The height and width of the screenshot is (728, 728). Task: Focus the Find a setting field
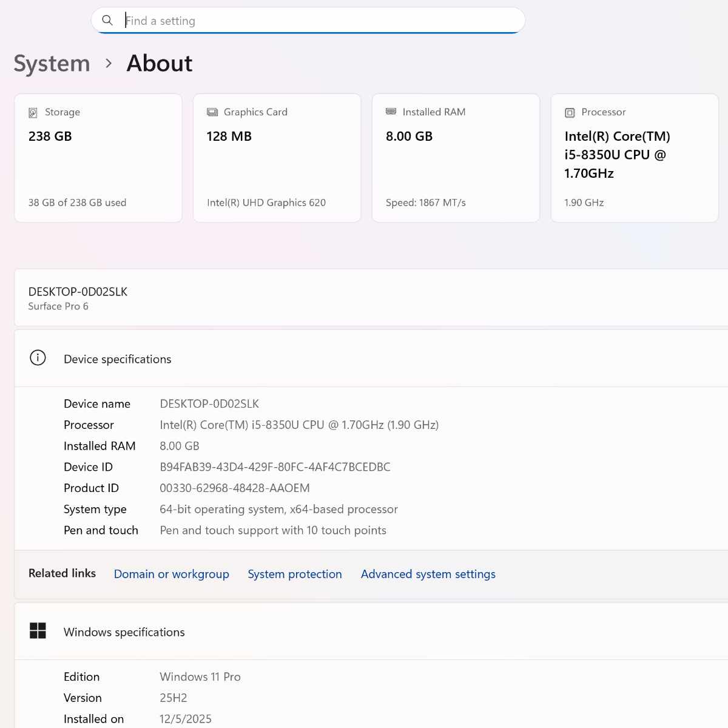tap(308, 21)
